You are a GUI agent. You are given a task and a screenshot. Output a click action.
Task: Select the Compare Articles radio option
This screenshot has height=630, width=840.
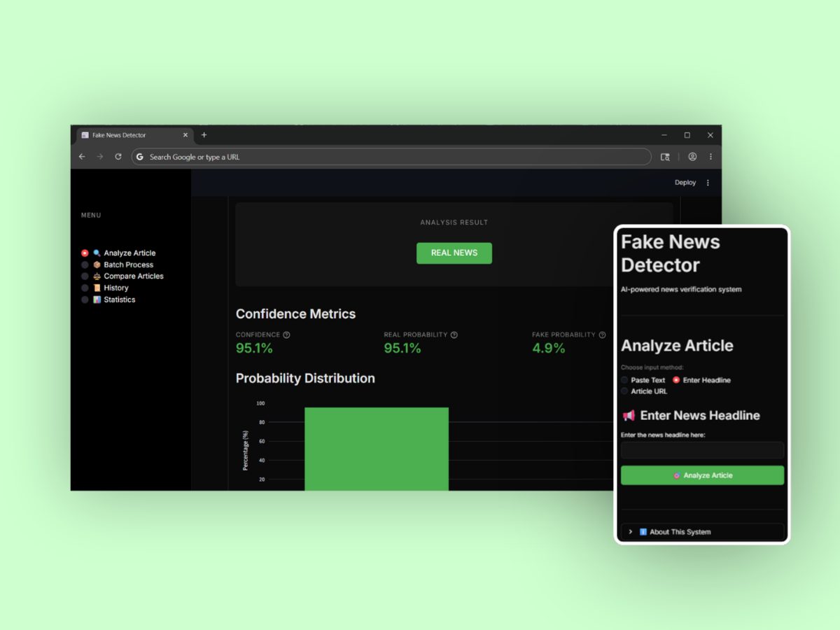(x=85, y=276)
